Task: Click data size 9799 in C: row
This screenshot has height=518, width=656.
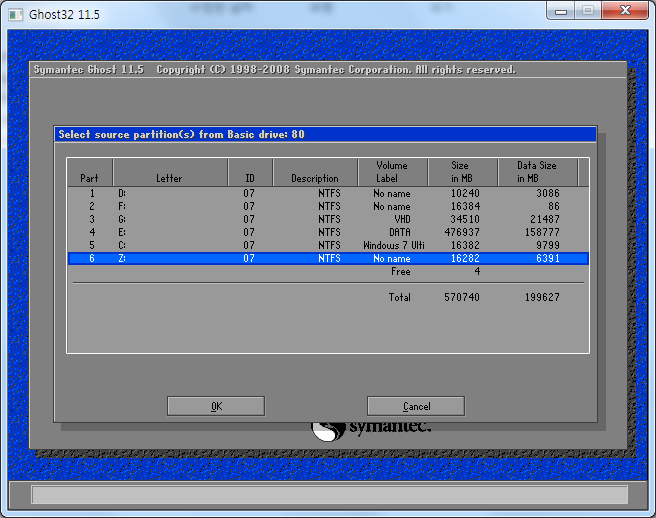Action: tap(548, 245)
